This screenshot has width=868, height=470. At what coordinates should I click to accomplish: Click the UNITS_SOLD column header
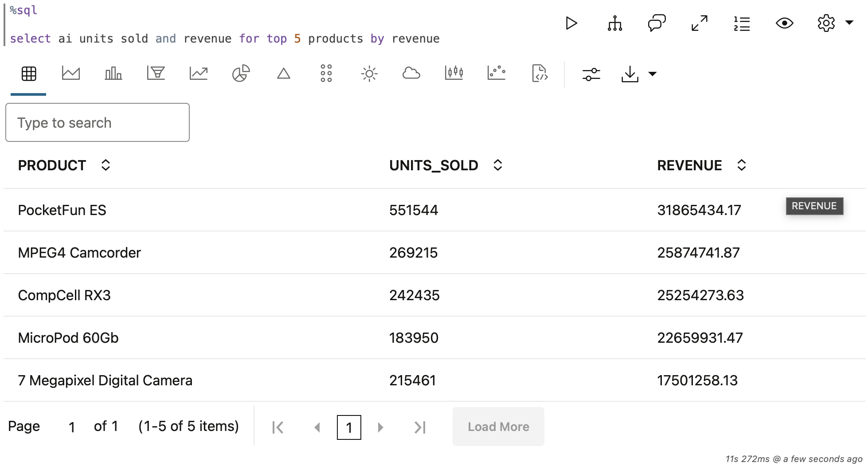[x=434, y=165]
